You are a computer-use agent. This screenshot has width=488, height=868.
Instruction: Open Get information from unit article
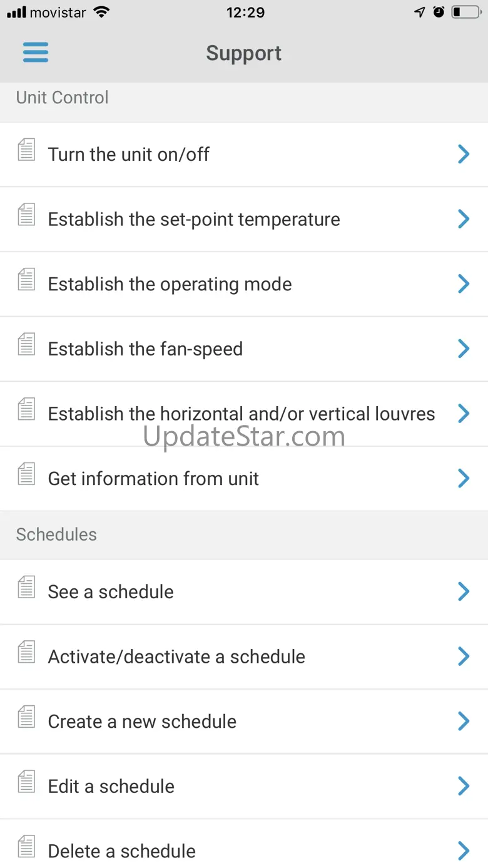(153, 479)
